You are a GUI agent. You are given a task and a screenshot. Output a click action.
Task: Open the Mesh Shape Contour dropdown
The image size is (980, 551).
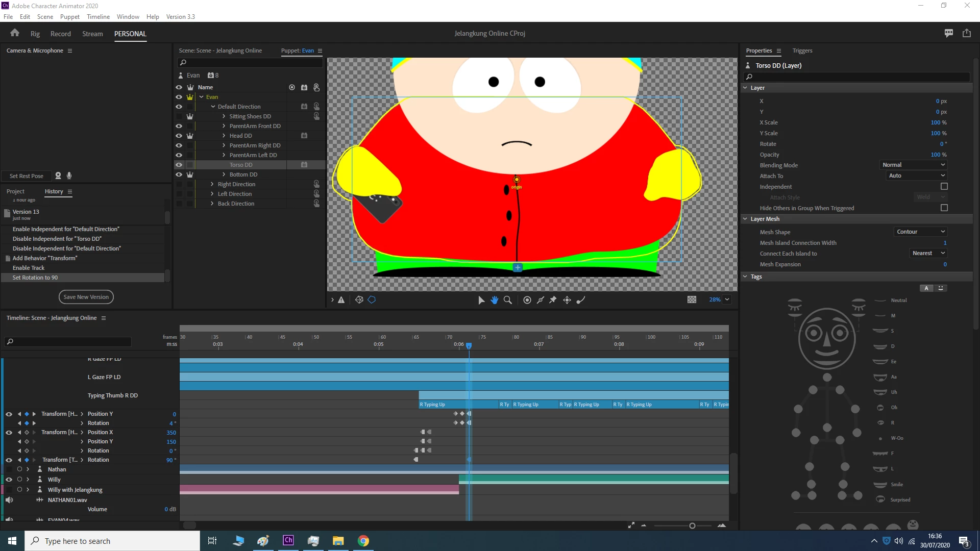tap(920, 232)
